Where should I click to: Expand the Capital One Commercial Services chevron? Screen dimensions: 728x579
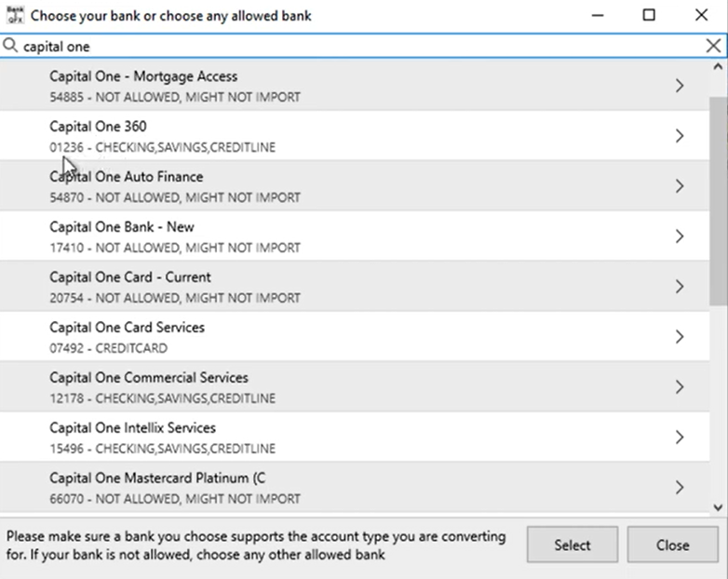pyautogui.click(x=680, y=386)
